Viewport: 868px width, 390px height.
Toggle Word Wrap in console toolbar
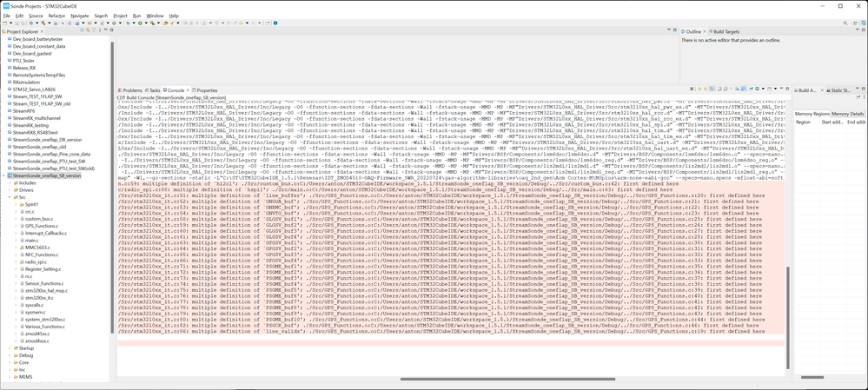pos(731,89)
